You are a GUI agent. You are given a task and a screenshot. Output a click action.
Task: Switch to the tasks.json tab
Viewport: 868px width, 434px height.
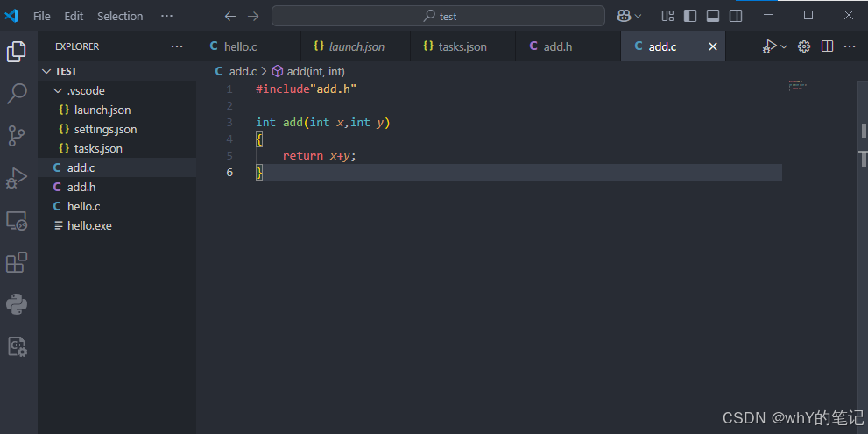coord(462,46)
